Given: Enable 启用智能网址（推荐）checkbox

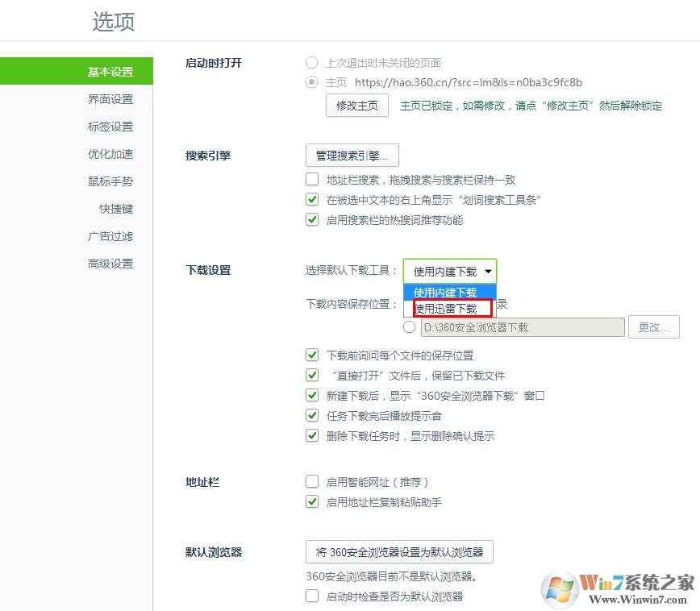Looking at the screenshot, I should [312, 482].
